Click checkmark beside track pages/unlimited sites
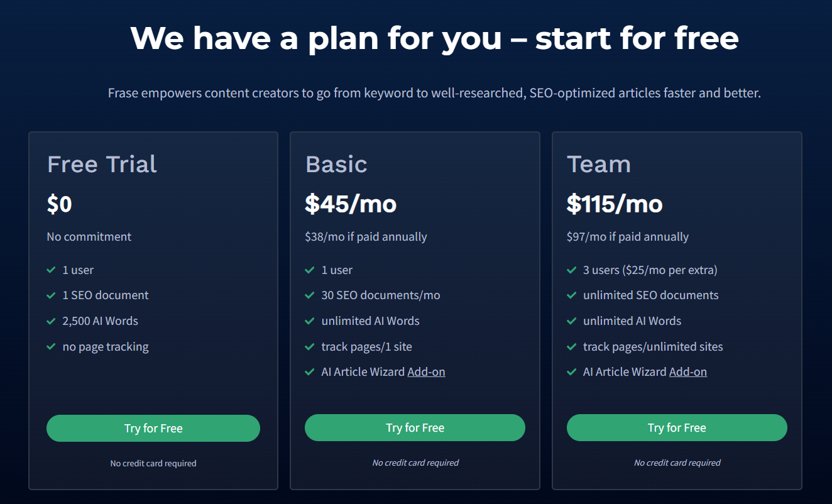 click(571, 346)
